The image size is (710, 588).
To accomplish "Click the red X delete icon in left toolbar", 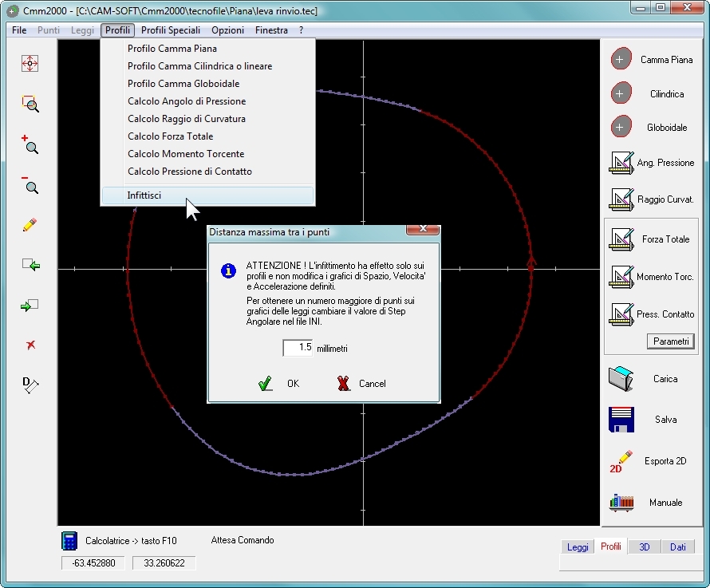I will pos(30,345).
